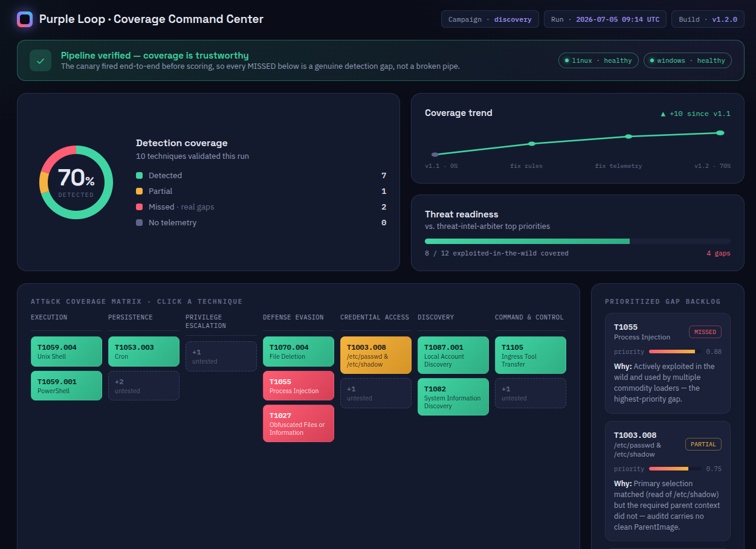
Task: Click the red Missed legend dot
Action: coord(140,207)
